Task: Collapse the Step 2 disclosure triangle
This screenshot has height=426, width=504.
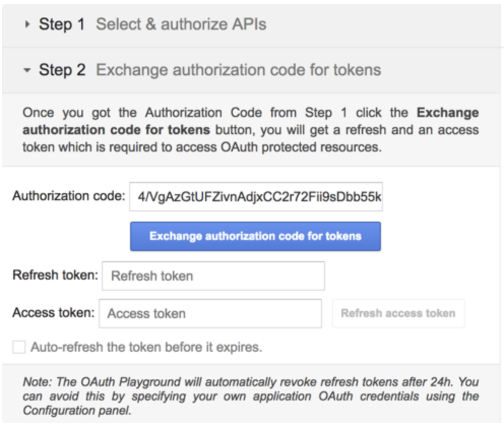Action: point(27,70)
